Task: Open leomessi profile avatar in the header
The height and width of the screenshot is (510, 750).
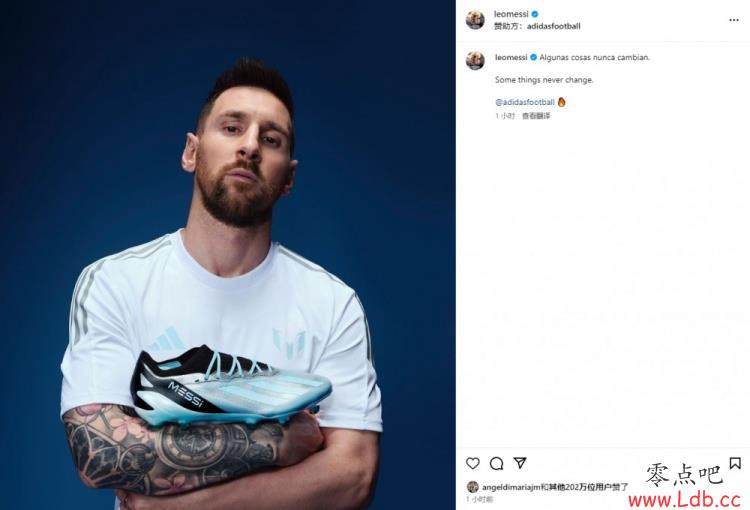Action: click(475, 20)
